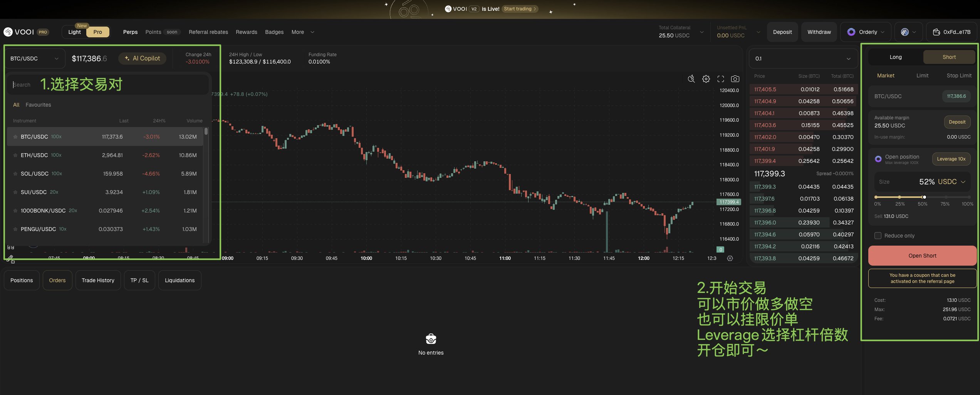This screenshot has width=980, height=395.
Task: Open the wallet address 0xFd...e17B menu
Action: pyautogui.click(x=951, y=32)
